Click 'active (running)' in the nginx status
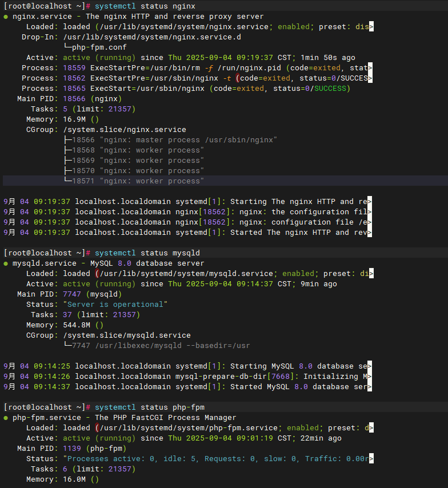The width and height of the screenshot is (448, 488). 99,58
